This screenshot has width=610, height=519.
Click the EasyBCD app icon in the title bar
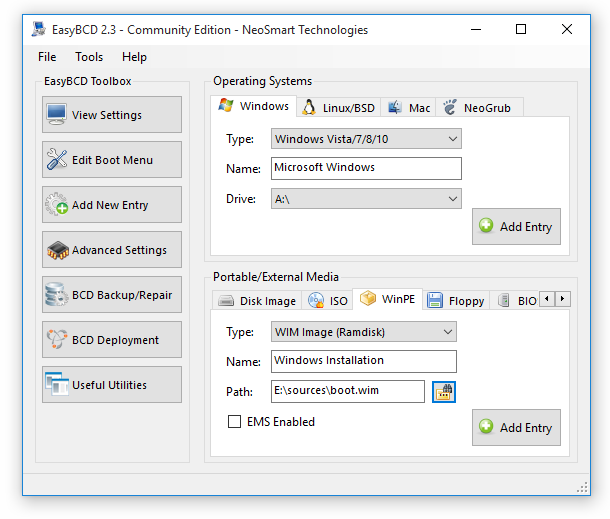point(39,30)
